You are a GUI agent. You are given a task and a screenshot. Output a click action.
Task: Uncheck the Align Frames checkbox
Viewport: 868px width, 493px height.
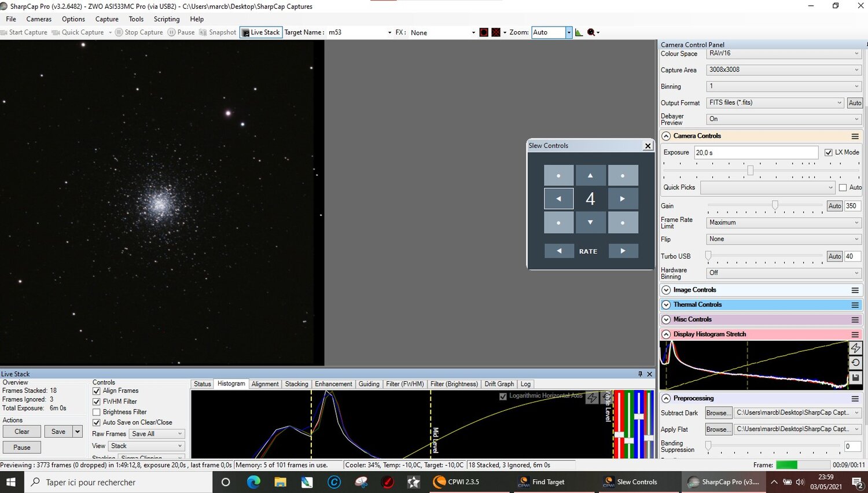click(97, 391)
